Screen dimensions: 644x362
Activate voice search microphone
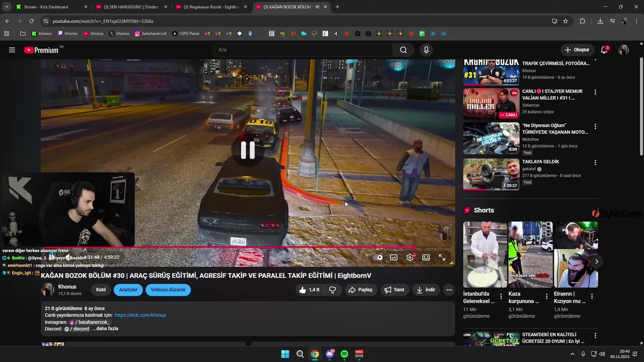click(x=426, y=50)
